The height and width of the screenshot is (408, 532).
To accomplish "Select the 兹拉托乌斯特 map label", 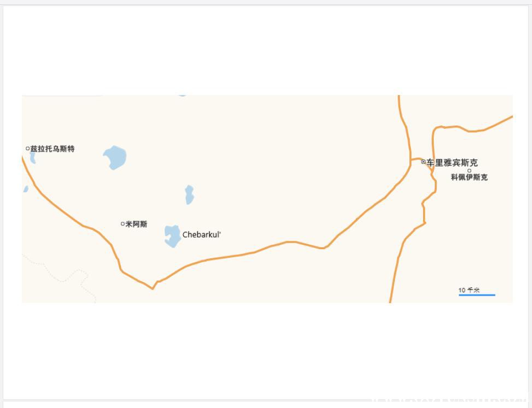I will click(52, 149).
